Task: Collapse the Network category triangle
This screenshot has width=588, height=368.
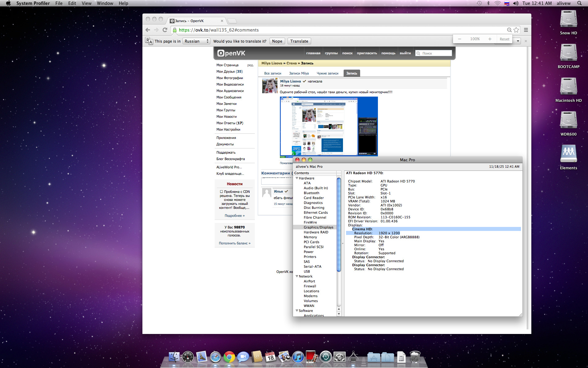Action: tap(297, 276)
